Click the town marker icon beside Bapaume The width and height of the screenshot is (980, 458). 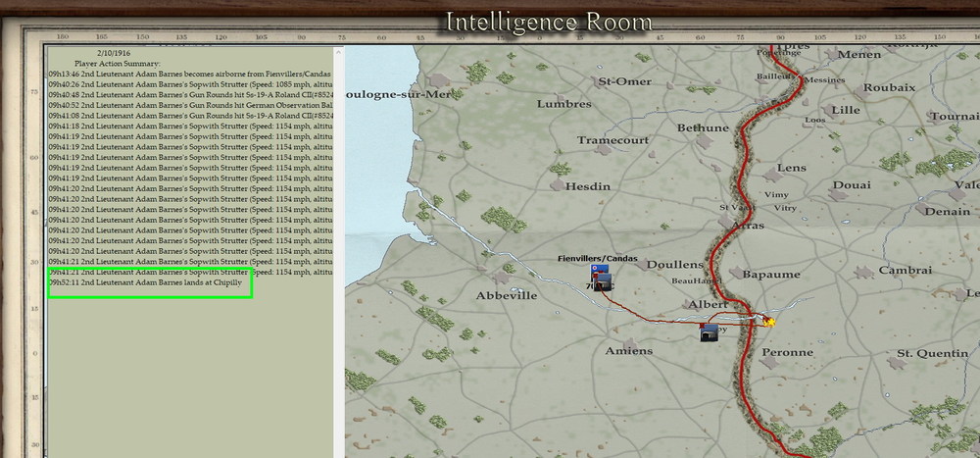pos(738,273)
